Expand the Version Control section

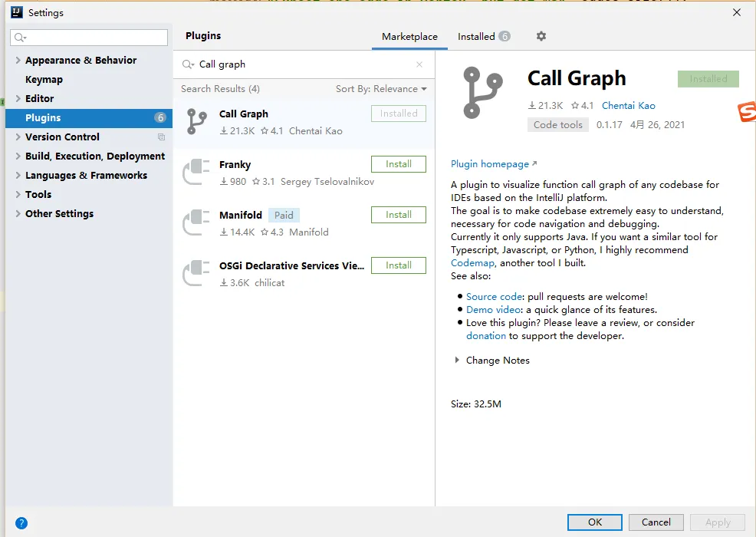click(x=18, y=137)
